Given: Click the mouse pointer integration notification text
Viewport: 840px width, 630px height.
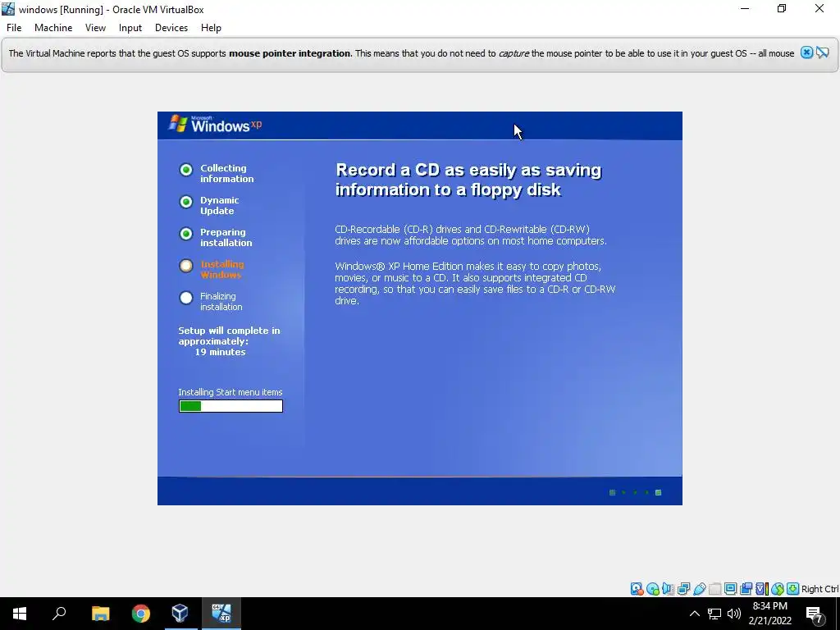Looking at the screenshot, I should 401,53.
